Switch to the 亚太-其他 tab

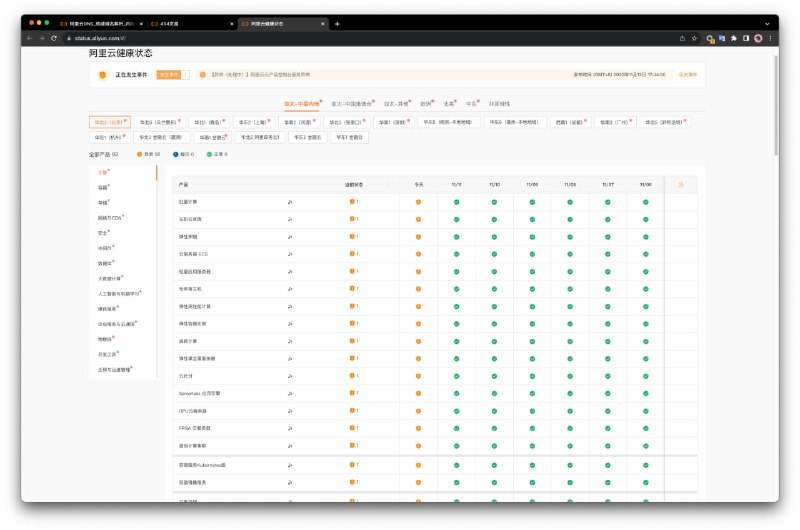click(x=397, y=104)
